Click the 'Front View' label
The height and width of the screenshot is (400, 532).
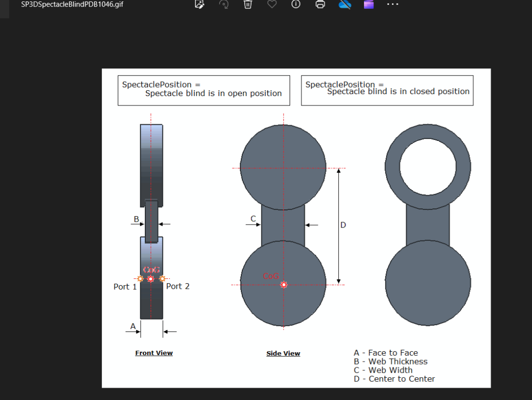[x=154, y=353]
